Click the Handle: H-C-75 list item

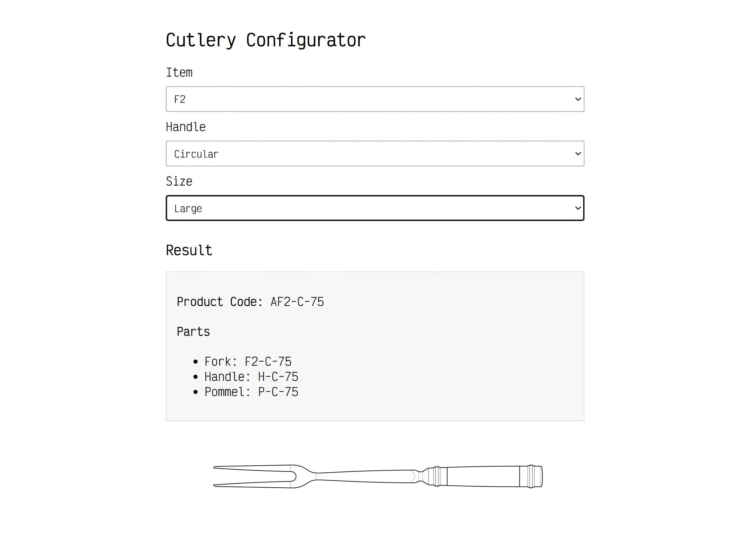(251, 377)
